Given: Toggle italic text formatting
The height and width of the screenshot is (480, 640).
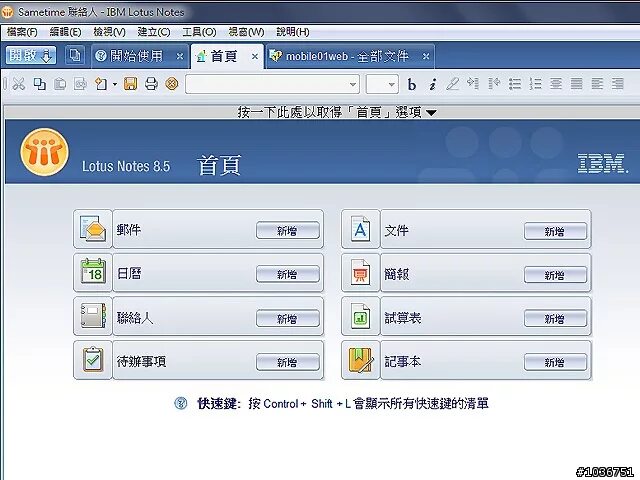Looking at the screenshot, I should [x=433, y=84].
